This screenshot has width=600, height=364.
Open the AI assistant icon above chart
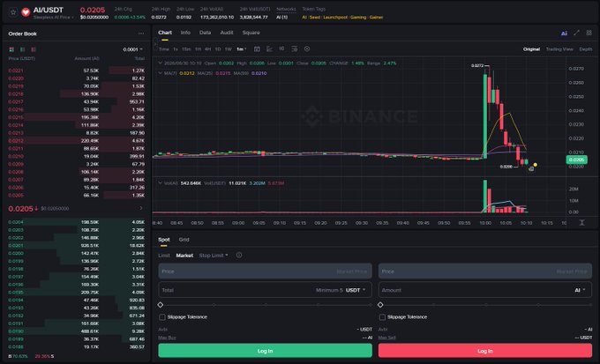(x=564, y=33)
